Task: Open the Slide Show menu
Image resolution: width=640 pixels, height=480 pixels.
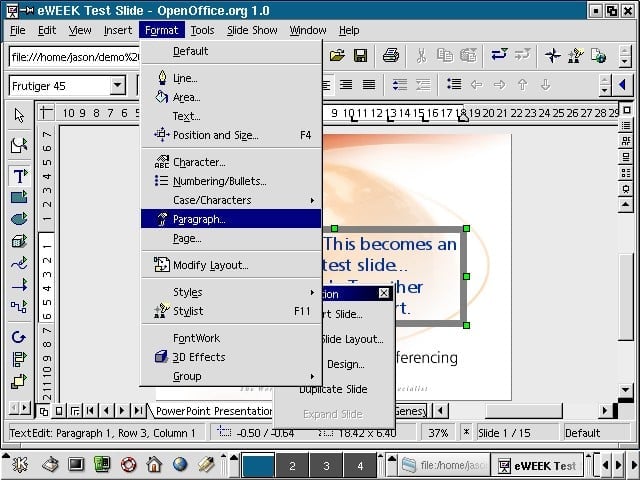Action: [x=252, y=30]
